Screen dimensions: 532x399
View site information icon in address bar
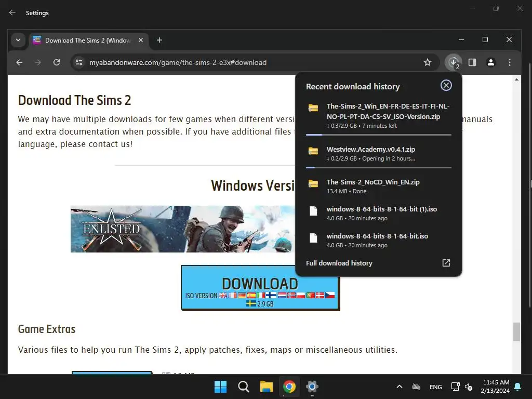point(79,62)
